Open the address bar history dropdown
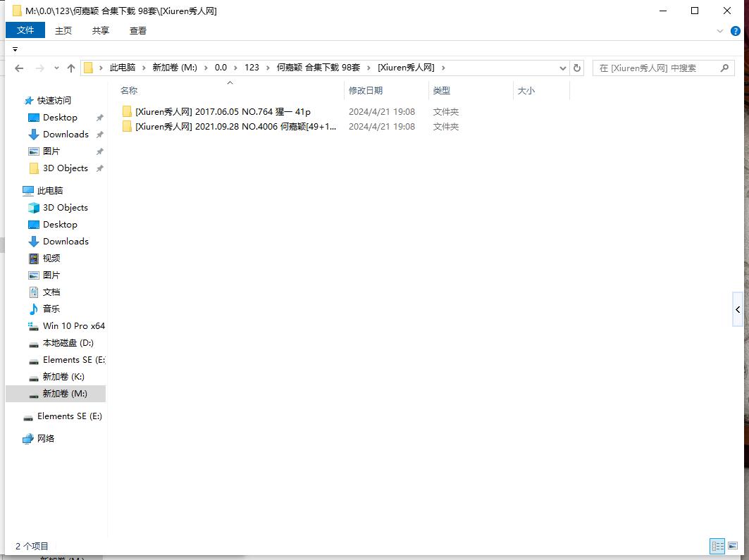Screen dimensions: 749x560 point(563,68)
